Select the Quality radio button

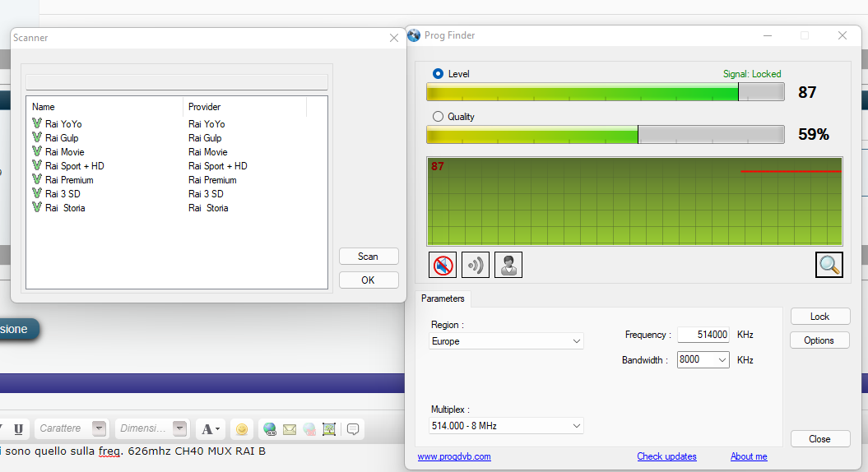click(438, 116)
